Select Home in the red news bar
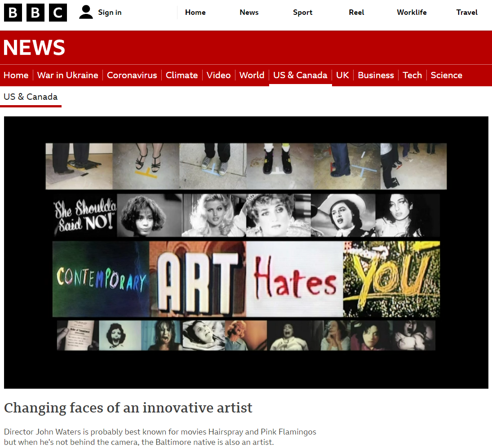 [x=16, y=75]
